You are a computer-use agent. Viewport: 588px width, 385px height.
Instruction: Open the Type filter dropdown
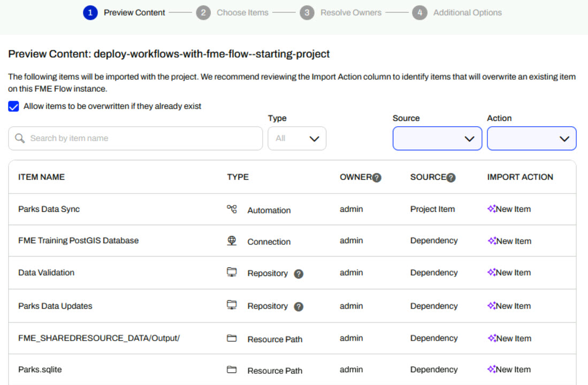coord(297,138)
